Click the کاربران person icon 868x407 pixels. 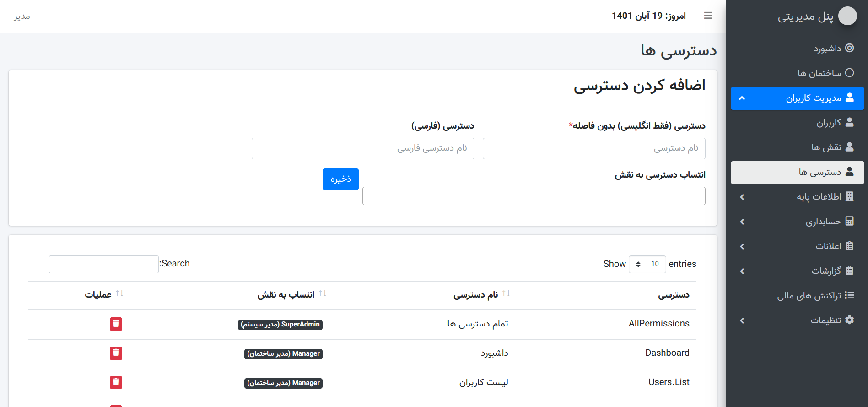tap(850, 122)
